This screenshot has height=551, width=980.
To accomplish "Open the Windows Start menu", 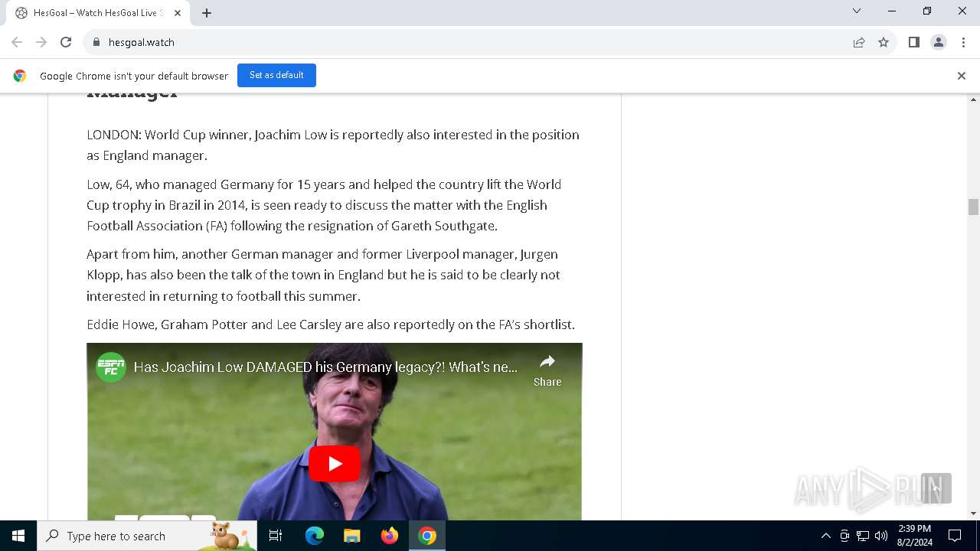I will point(18,536).
